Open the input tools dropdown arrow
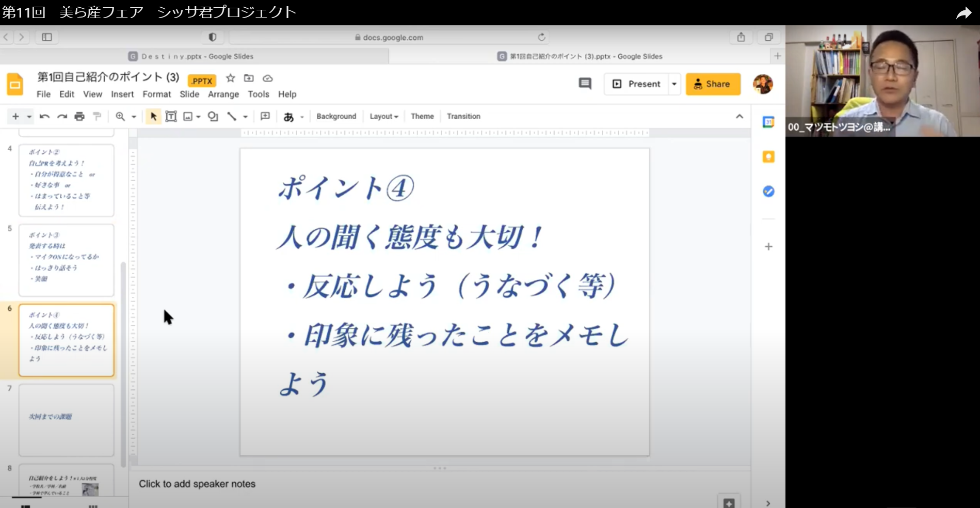The width and height of the screenshot is (980, 508). tap(302, 117)
